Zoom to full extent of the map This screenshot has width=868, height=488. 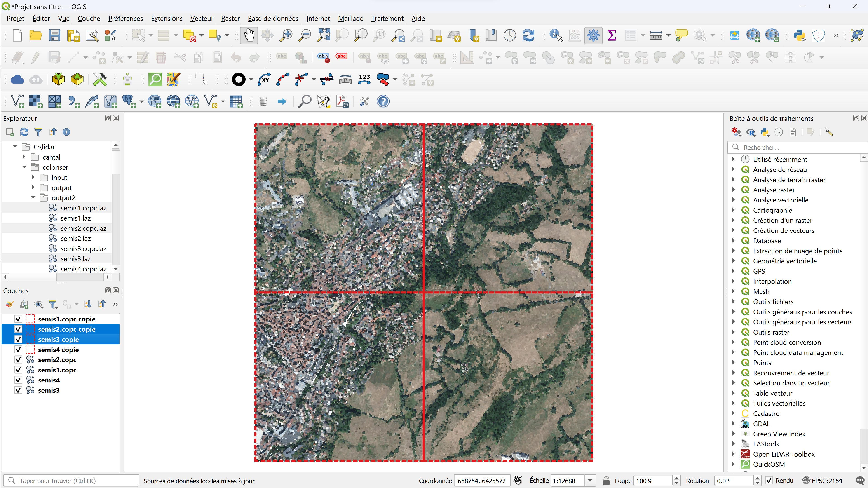[324, 35]
